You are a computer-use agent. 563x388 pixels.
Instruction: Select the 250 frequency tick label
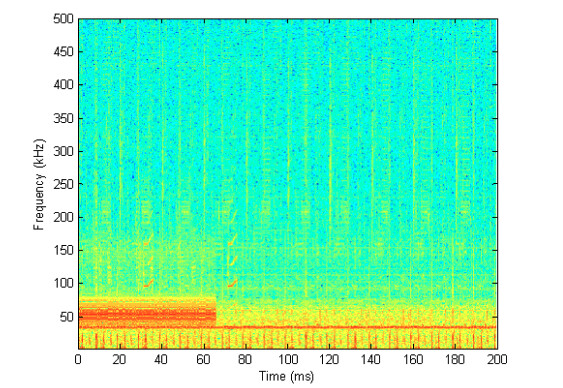tap(63, 184)
